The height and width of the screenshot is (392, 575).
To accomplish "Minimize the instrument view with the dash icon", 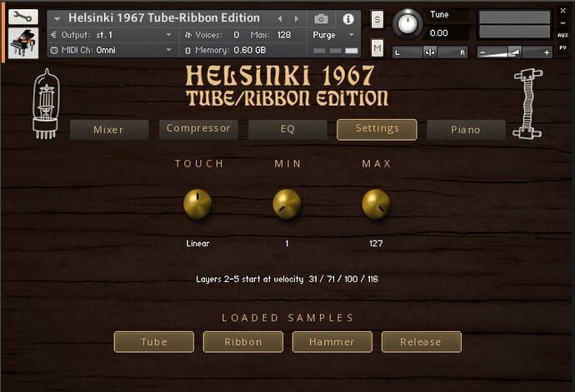I will pyautogui.click(x=562, y=22).
